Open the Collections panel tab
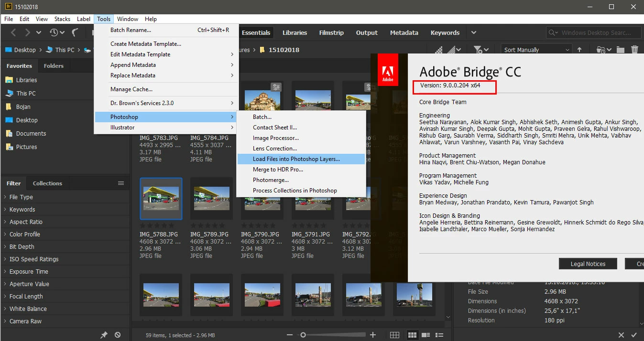Viewport: 644px width, 341px height. (x=47, y=183)
